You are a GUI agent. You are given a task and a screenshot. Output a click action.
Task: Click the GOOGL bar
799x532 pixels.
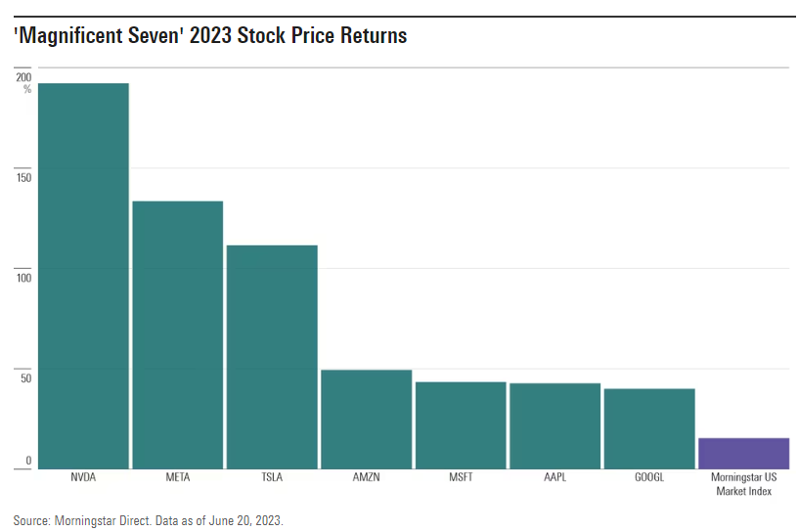click(x=649, y=429)
